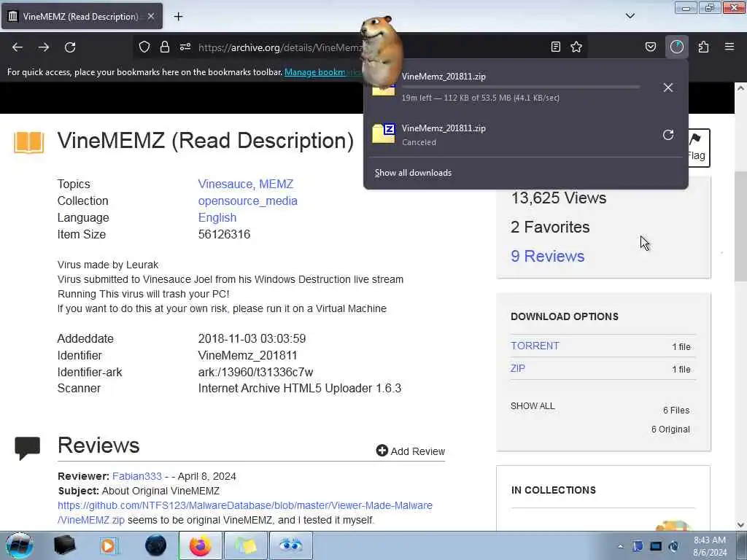Screen dimensions: 747x560
Task: Open Firefox from the taskbar
Action: tap(200, 545)
